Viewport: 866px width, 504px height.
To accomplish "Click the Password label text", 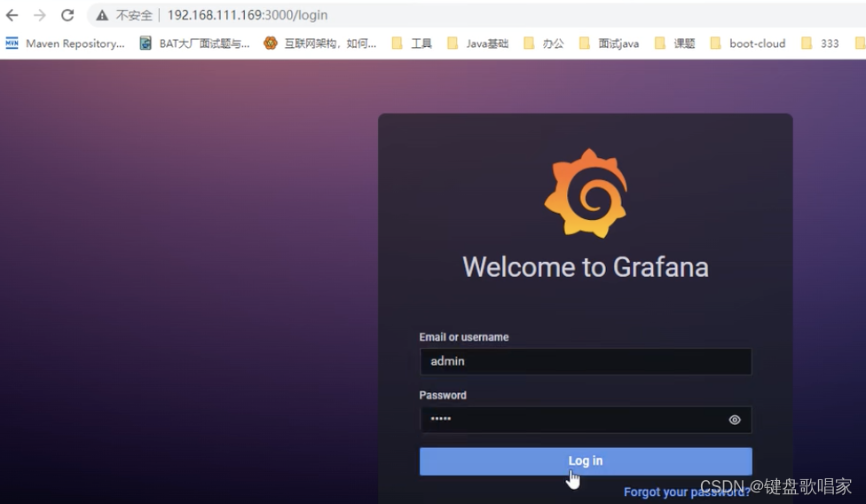I will point(443,395).
